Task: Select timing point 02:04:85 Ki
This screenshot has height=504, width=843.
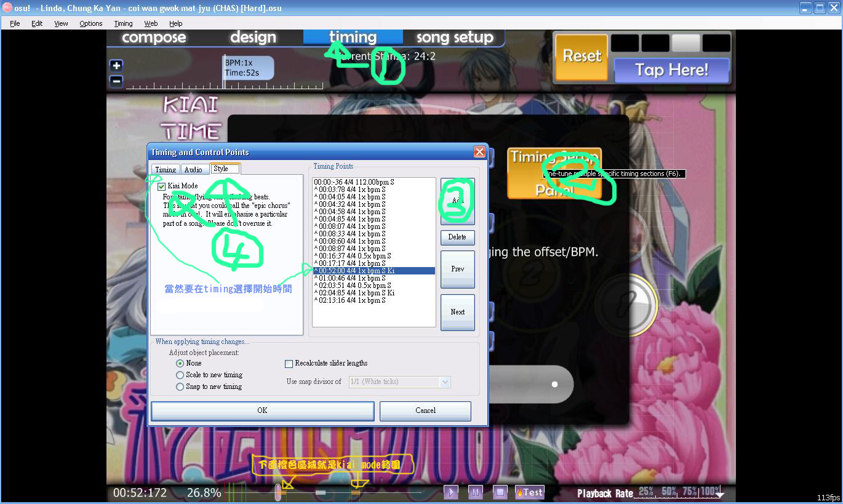Action: pyautogui.click(x=374, y=293)
